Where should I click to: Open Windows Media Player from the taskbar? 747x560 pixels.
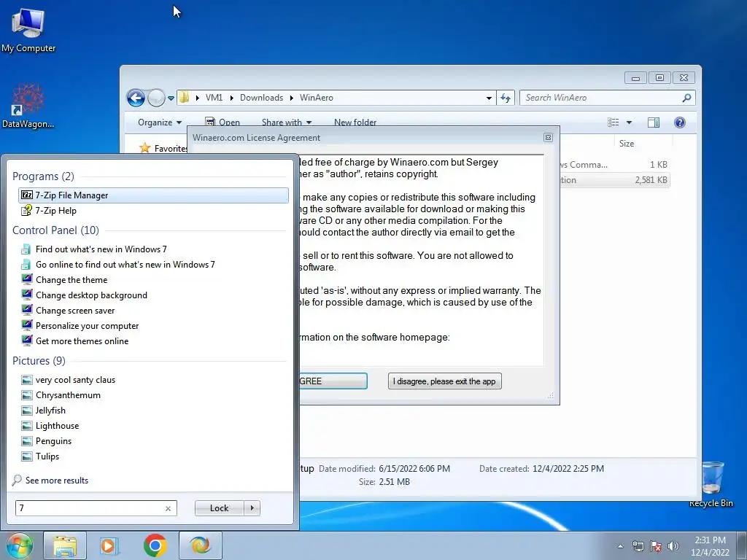point(109,545)
